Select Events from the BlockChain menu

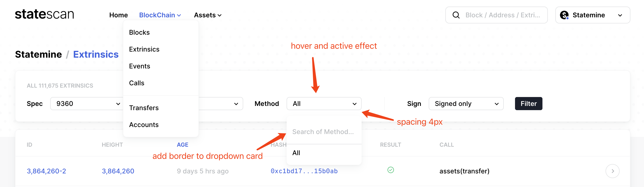140,66
